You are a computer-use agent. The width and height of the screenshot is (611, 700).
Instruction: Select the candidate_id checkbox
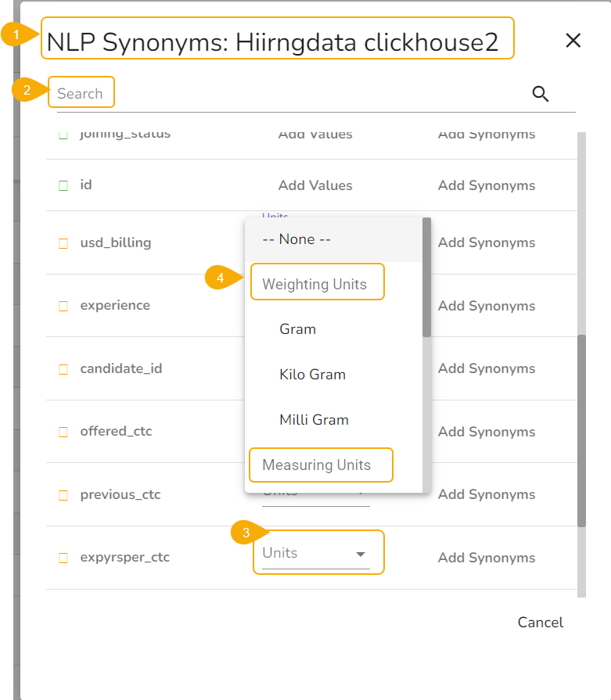63,369
